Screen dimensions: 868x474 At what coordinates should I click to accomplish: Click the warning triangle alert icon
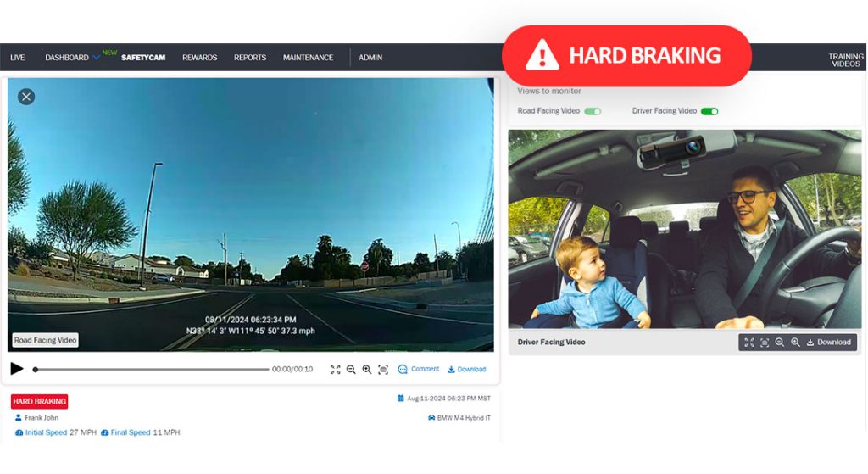[x=542, y=55]
